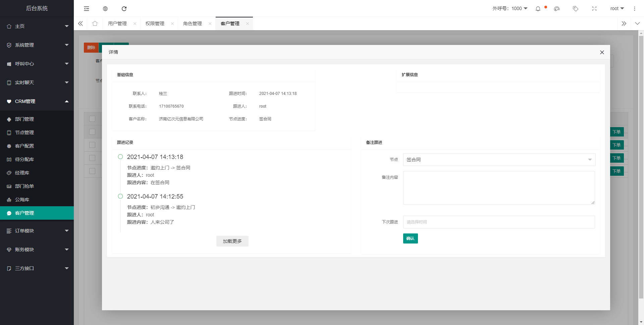Viewport: 644px width, 325px height.
Task: Tick the table header select-all checkbox
Action: 92,119
